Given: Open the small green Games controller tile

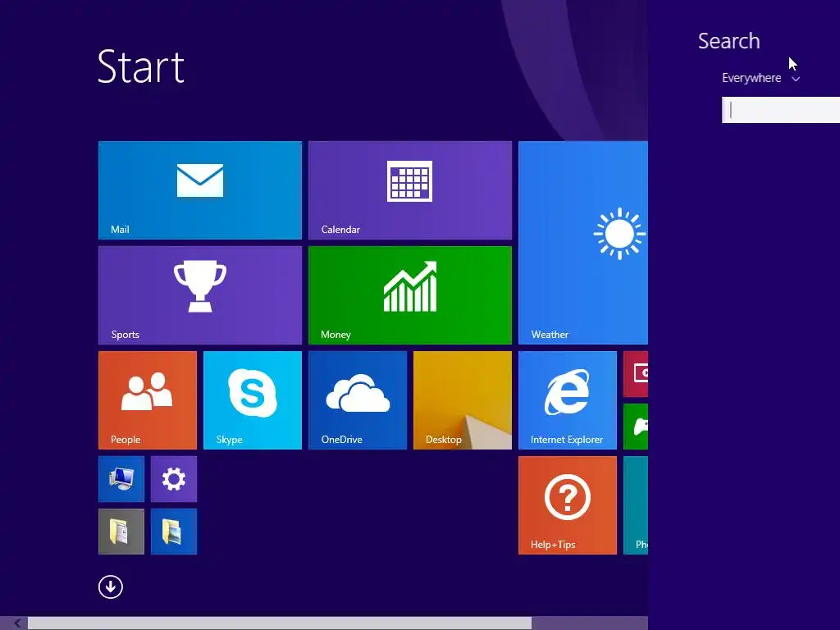Looking at the screenshot, I should 636,427.
